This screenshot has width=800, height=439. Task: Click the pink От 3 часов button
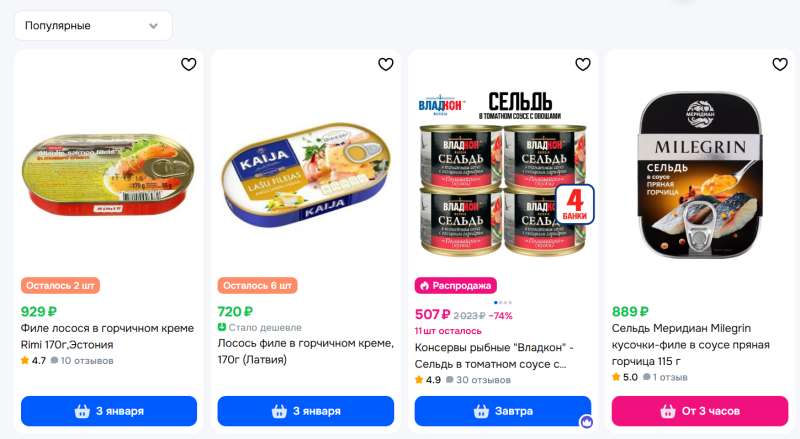(700, 411)
